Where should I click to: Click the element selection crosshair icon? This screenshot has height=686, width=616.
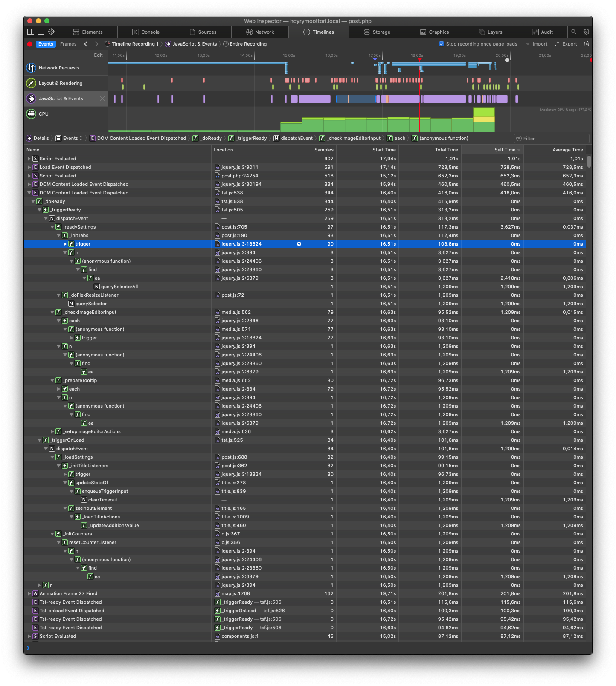[x=51, y=32]
